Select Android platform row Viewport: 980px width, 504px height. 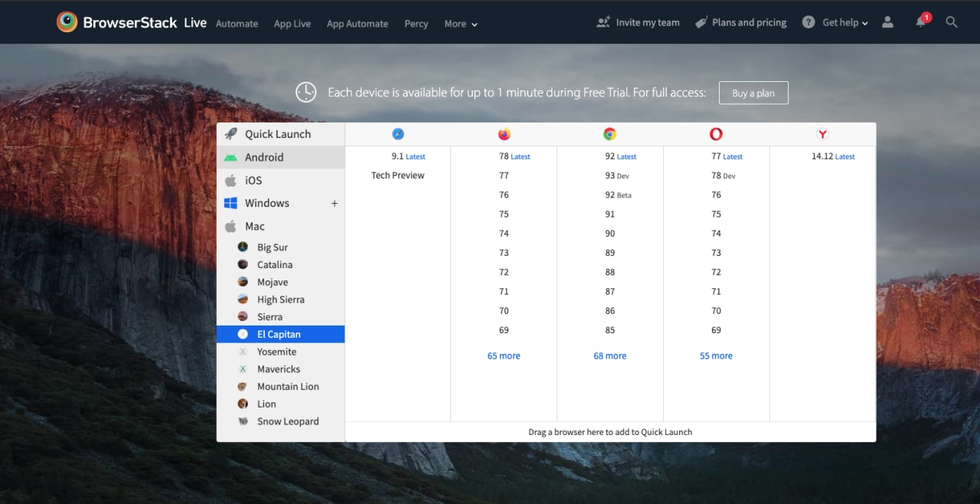pos(280,157)
